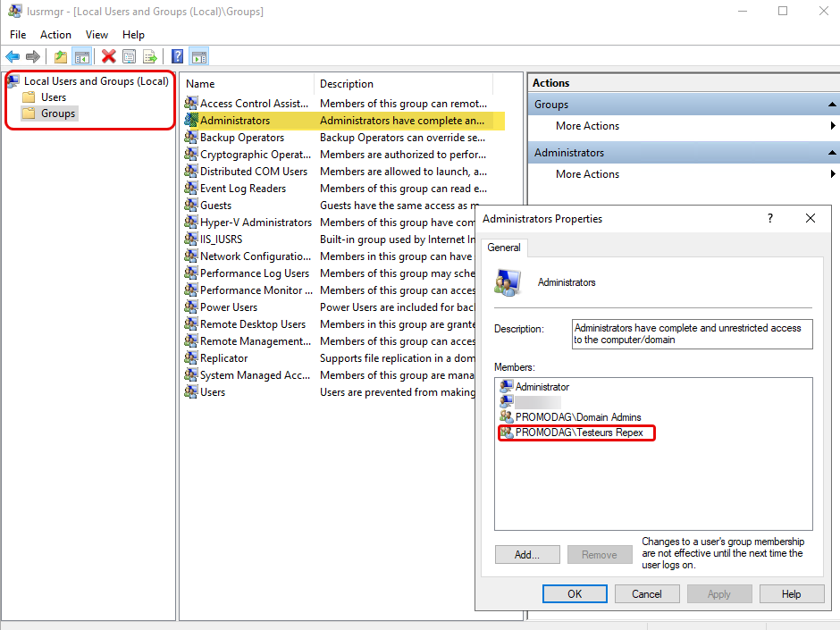
Task: Click the Forward navigation arrow icon
Action: [33, 56]
